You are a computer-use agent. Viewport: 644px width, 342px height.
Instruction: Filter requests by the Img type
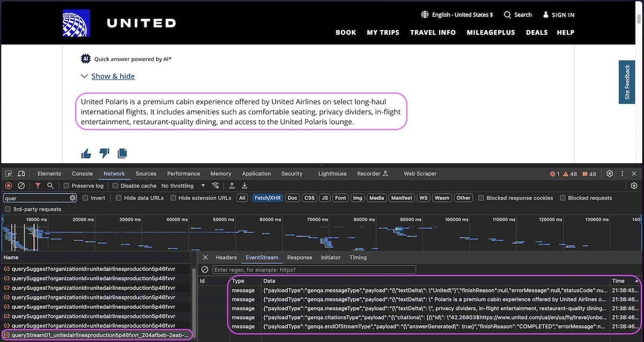click(357, 198)
